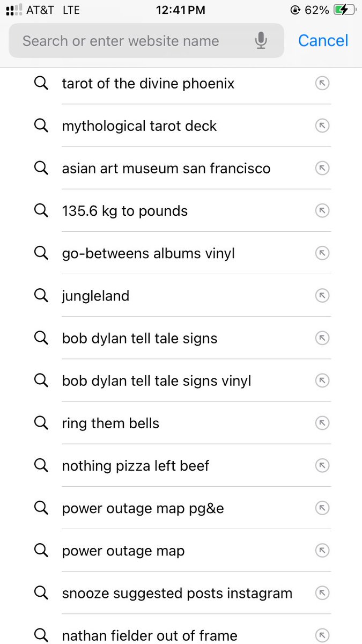Click Cancel next to search bar

click(323, 41)
